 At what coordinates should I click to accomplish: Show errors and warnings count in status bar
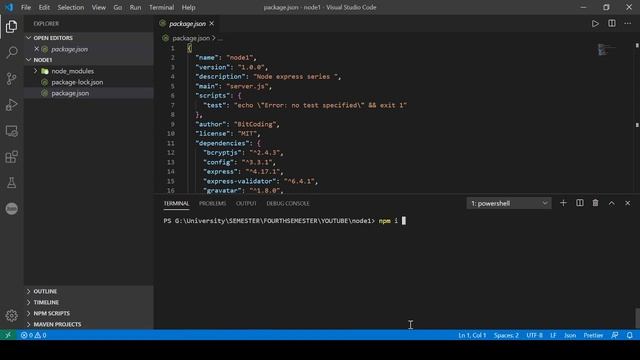click(x=33, y=335)
